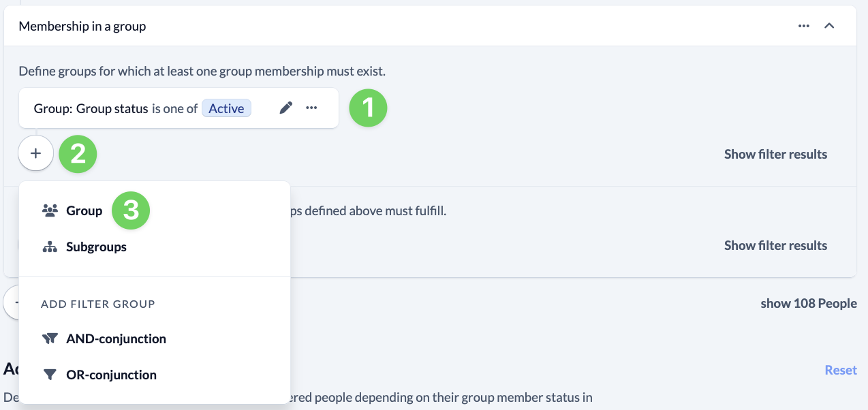The width and height of the screenshot is (868, 410).
Task: Click the ADD FILTER GROUP section heading
Action: pyautogui.click(x=98, y=304)
